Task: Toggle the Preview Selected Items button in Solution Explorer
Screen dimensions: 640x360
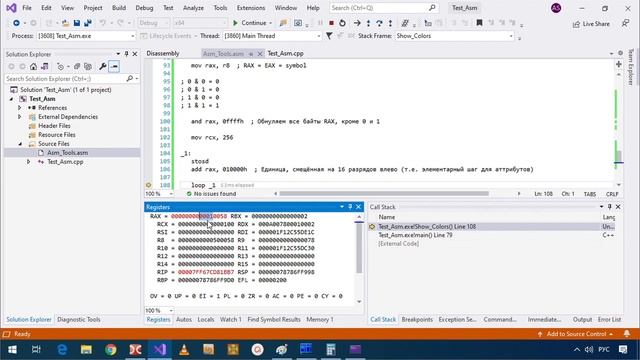Action: (x=114, y=67)
